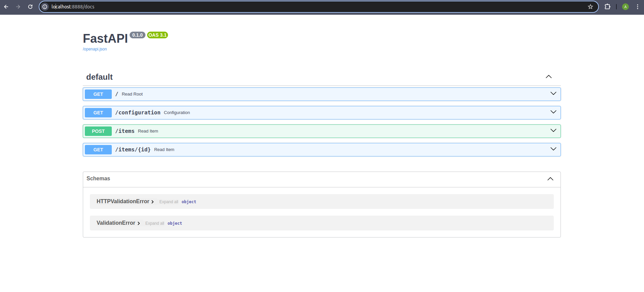644x292 pixels.
Task: Click 'Read Root' summary text
Action: point(132,94)
